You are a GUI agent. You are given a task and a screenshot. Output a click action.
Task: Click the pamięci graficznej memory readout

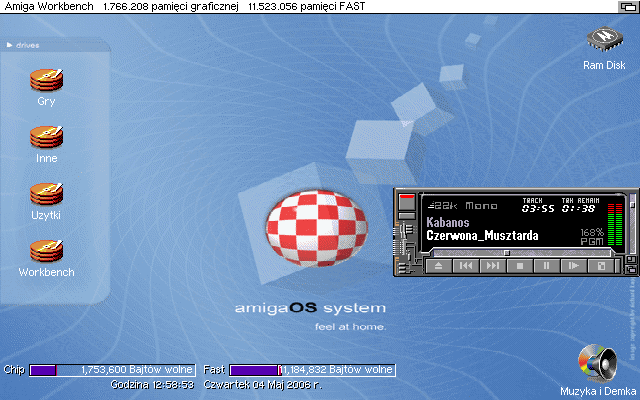(171, 7)
